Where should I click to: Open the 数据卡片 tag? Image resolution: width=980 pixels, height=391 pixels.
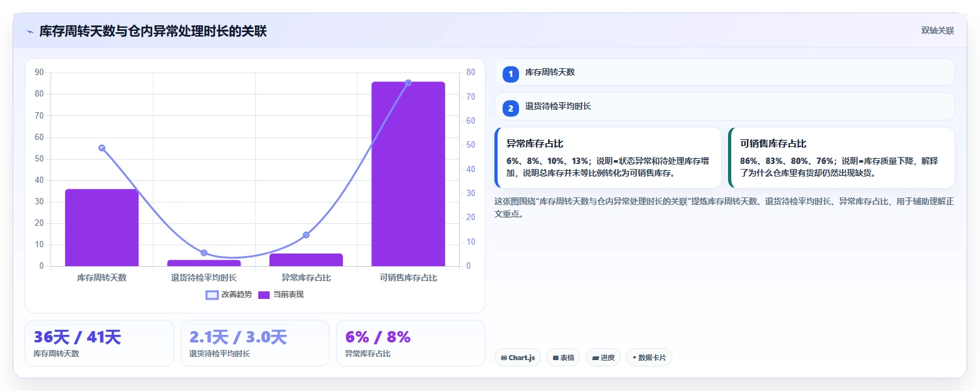[649, 358]
